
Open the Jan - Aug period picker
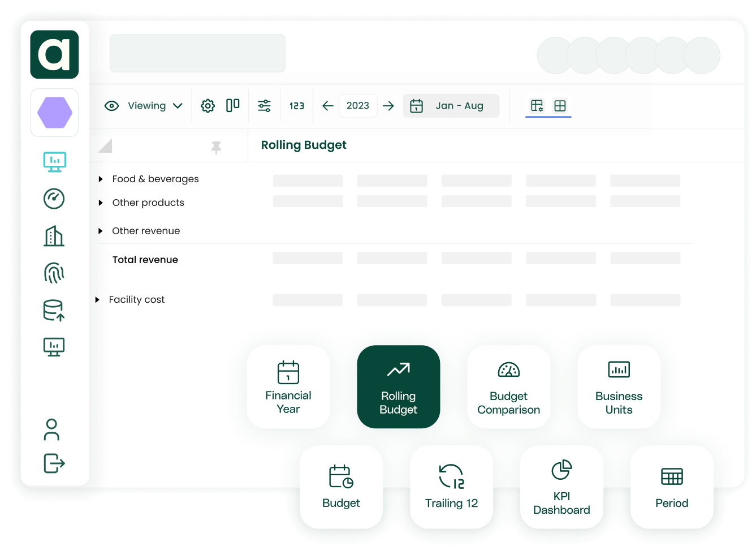pos(451,106)
